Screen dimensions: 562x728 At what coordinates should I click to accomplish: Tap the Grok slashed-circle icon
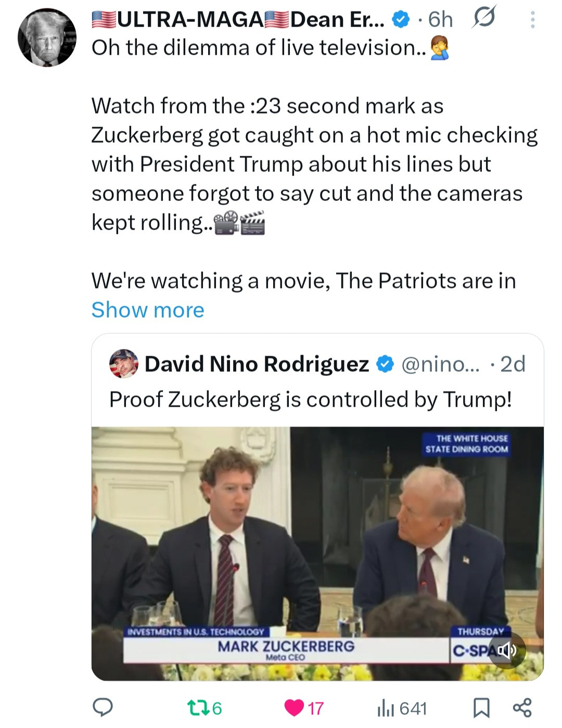click(483, 18)
